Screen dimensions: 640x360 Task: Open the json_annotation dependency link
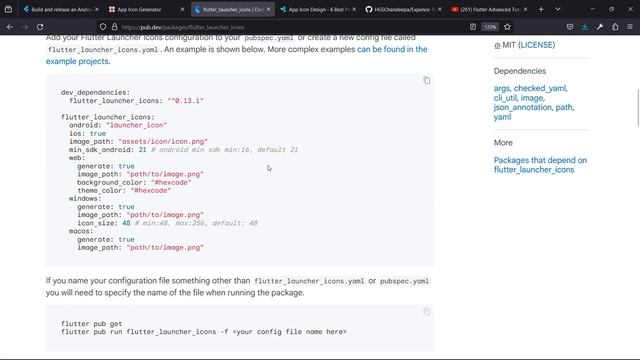[x=522, y=107]
